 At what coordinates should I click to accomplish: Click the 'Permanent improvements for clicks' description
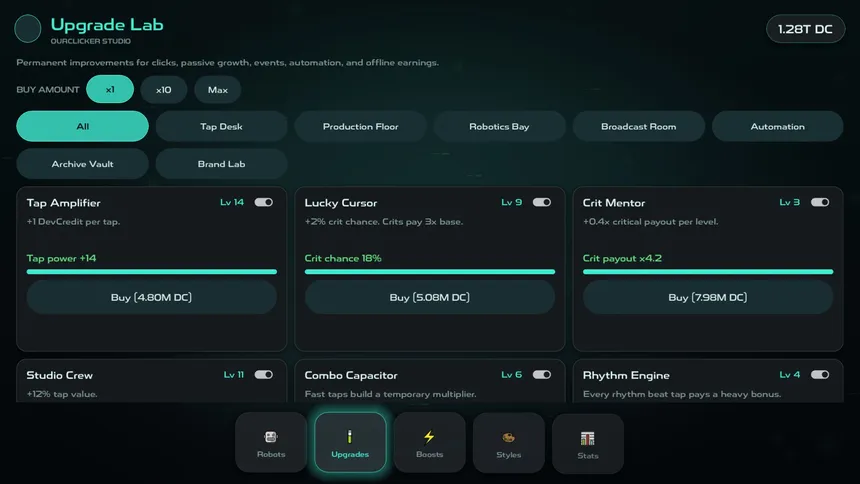click(228, 63)
